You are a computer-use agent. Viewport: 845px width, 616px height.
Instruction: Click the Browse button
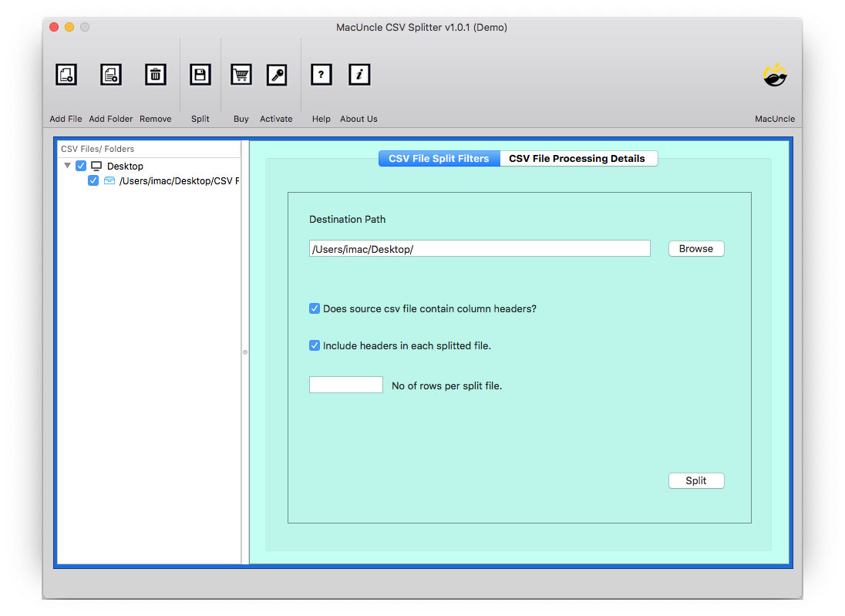tap(695, 248)
